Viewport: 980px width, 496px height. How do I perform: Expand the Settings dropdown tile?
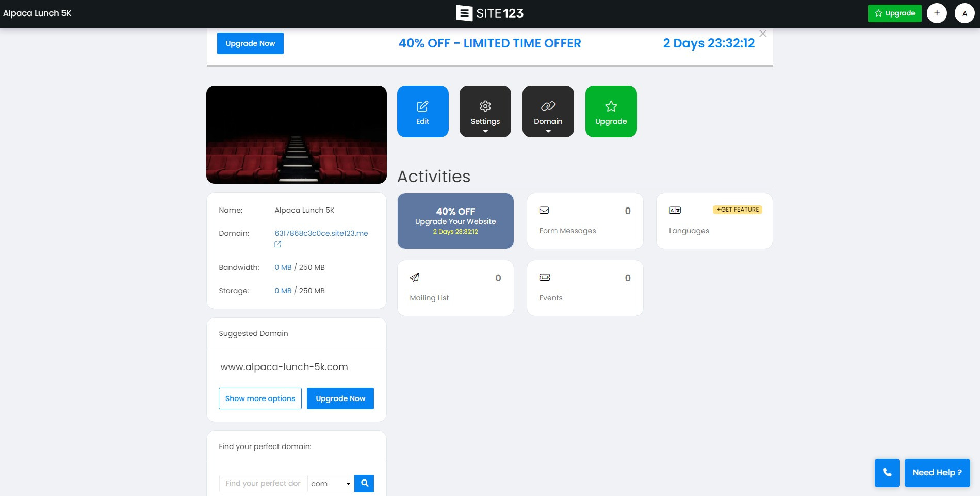(485, 111)
